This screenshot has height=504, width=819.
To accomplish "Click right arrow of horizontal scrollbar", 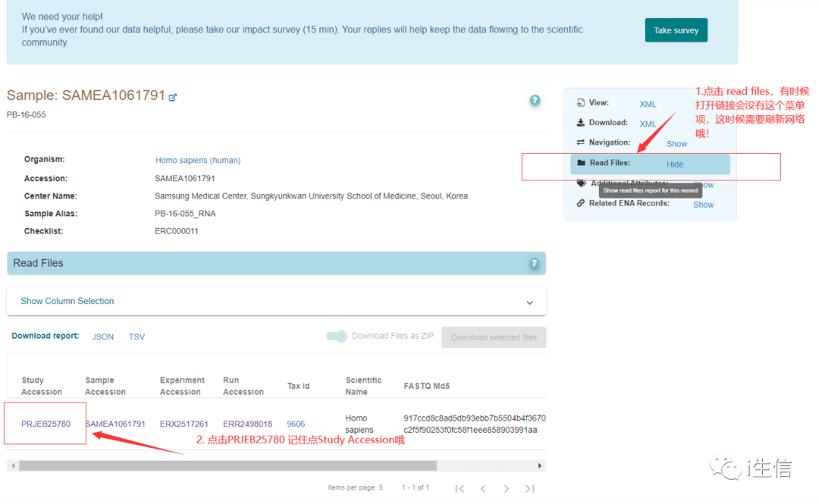I will 540,465.
